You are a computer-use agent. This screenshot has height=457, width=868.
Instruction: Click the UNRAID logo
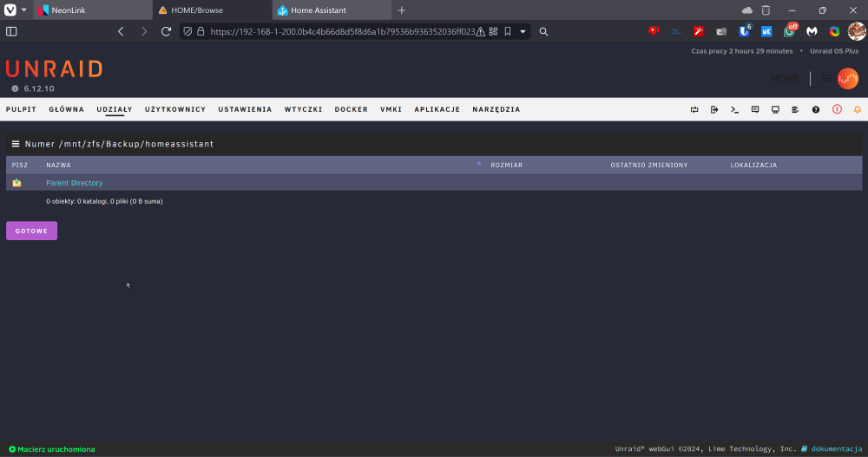point(54,69)
